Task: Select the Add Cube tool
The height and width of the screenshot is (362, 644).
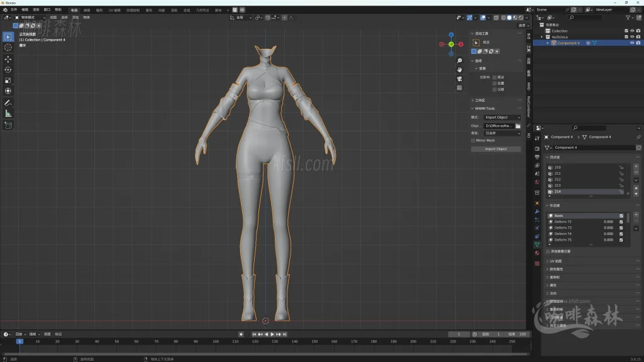Action: tap(8, 126)
